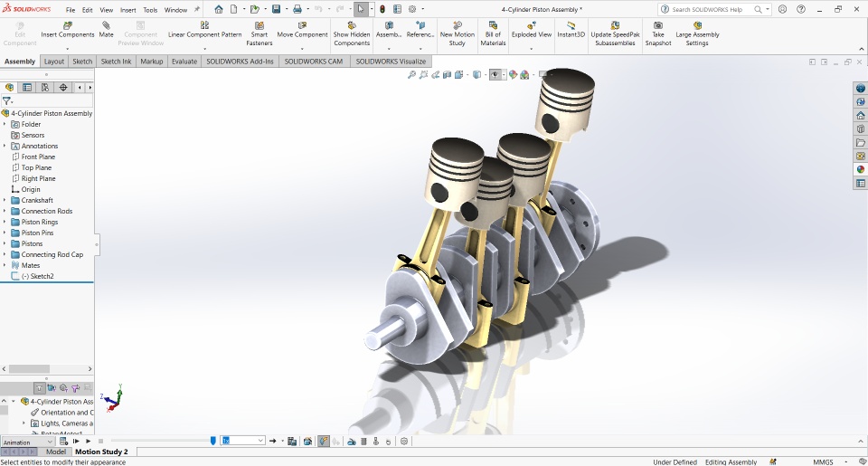Open the Tools menu
868x466 pixels.
click(x=150, y=10)
